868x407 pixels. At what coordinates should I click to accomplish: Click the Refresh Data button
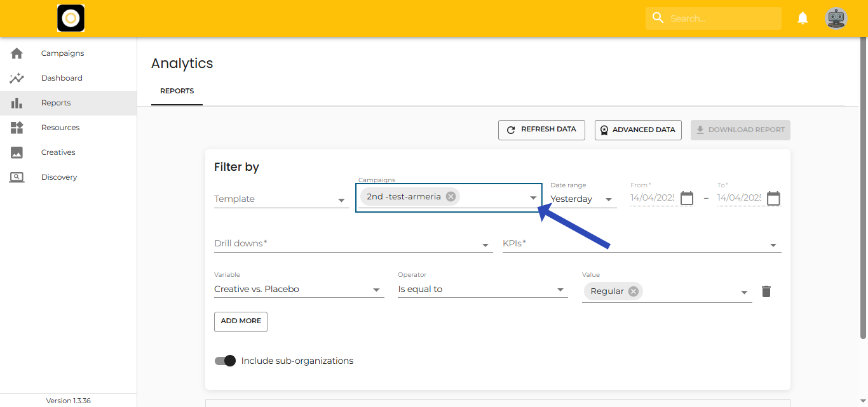coord(541,130)
